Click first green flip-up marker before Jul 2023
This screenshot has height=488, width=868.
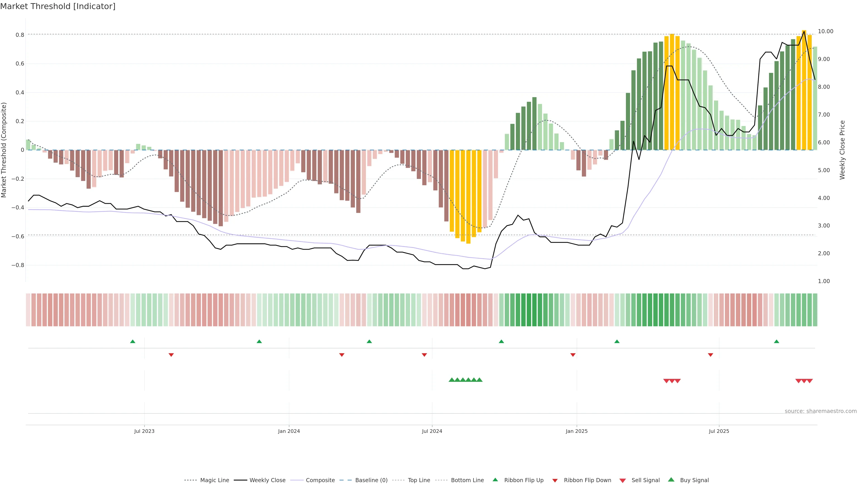pyautogui.click(x=133, y=342)
